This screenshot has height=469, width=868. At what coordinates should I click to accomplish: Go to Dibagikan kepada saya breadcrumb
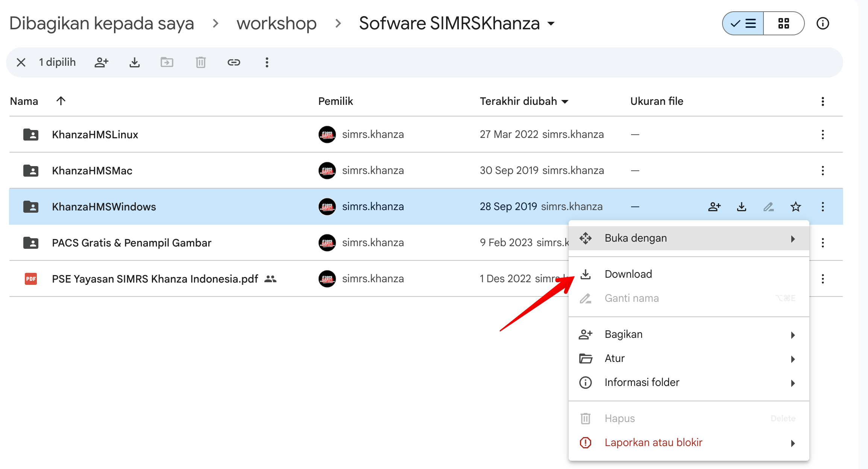[x=102, y=23]
